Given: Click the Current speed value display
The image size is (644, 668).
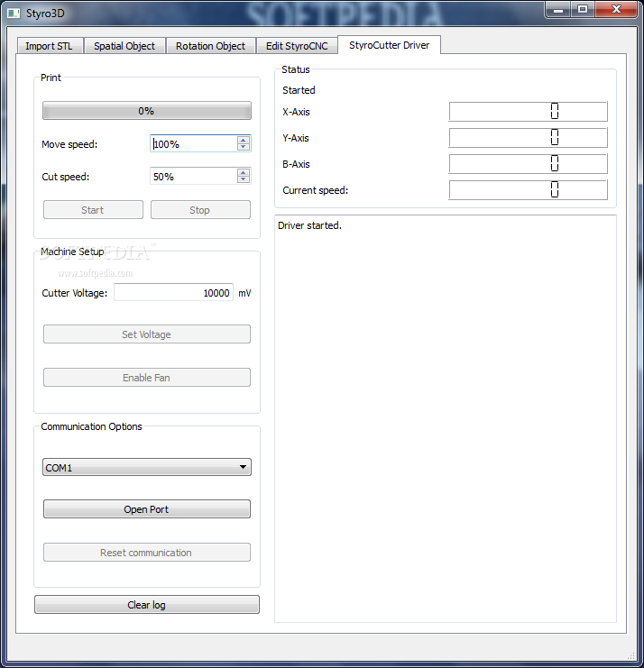Looking at the screenshot, I should [x=528, y=189].
